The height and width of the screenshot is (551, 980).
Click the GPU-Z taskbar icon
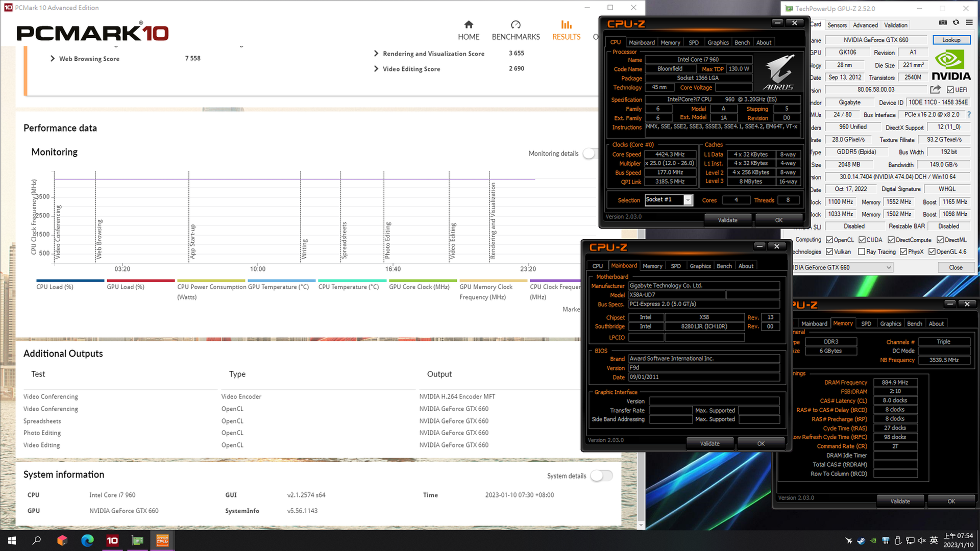point(137,540)
